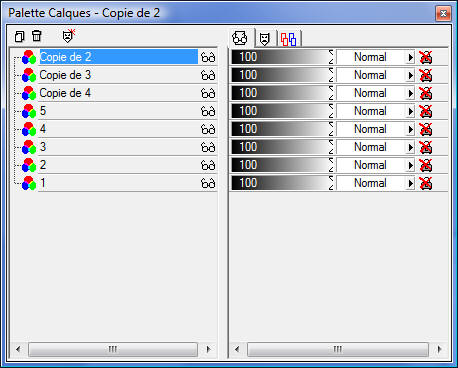Open blend mode dropdown for layer 4
458x368 pixels.
pos(410,129)
